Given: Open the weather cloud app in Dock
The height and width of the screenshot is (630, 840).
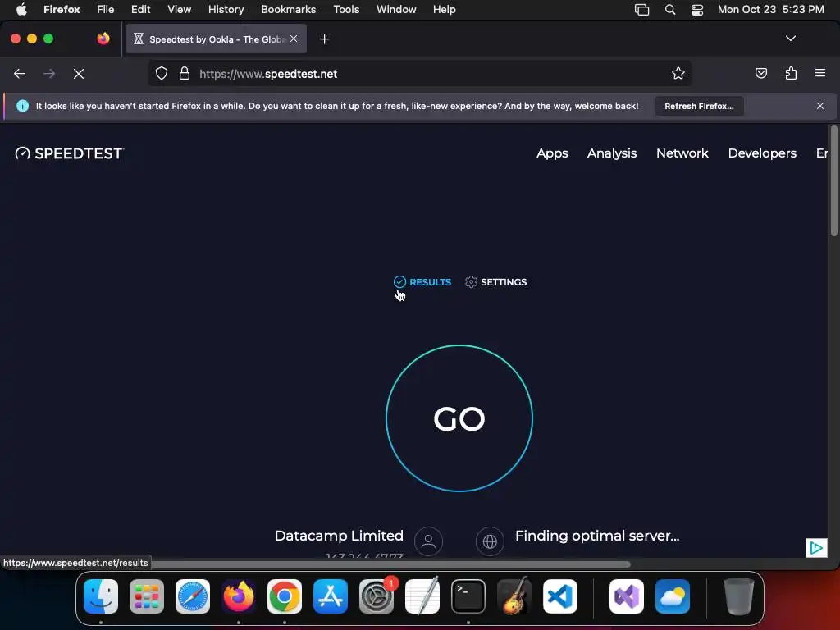Looking at the screenshot, I should (673, 596).
